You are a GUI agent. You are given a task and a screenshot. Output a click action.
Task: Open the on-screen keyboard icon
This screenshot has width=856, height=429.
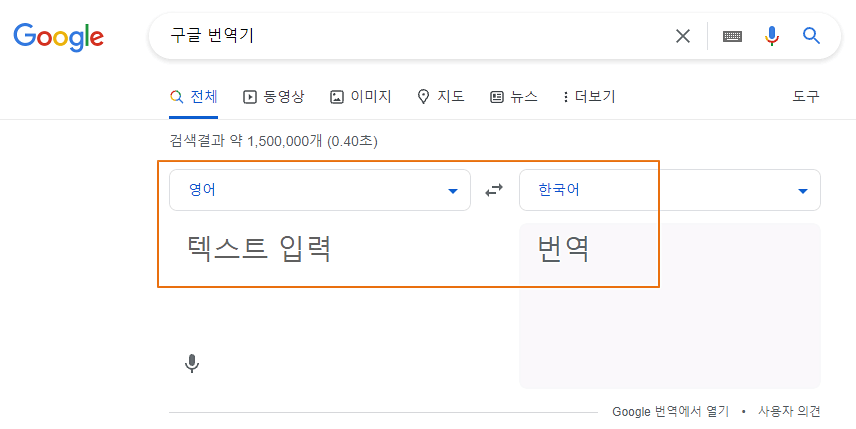click(732, 37)
